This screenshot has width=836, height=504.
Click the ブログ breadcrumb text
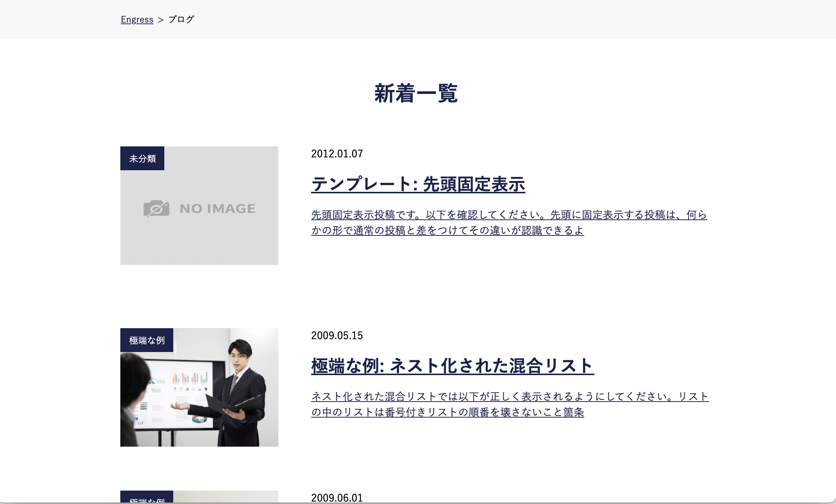[181, 19]
